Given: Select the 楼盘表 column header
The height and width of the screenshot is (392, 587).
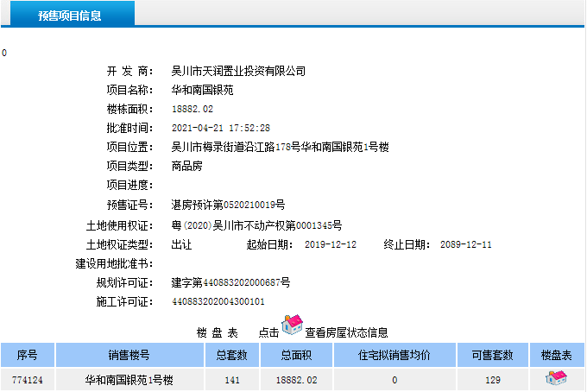Looking at the screenshot, I should (x=556, y=355).
